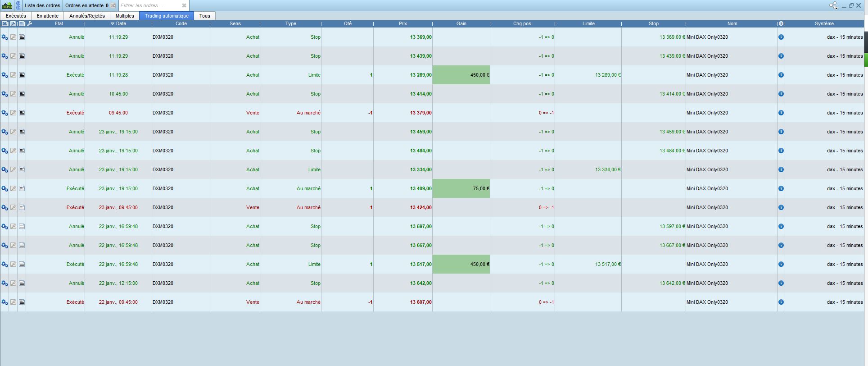Click info icon on 450,00 € 11:19:28 row
868x366 pixels.
tap(781, 75)
